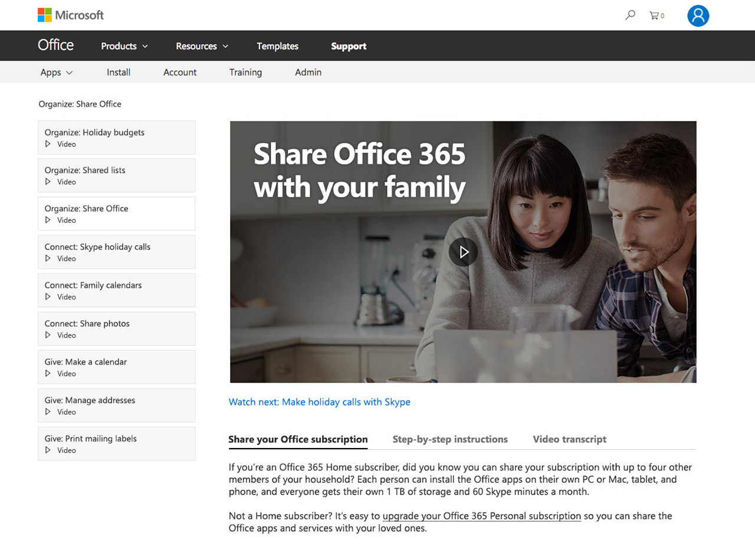Click video icon under Family calendars
755x560 pixels.
pos(48,297)
